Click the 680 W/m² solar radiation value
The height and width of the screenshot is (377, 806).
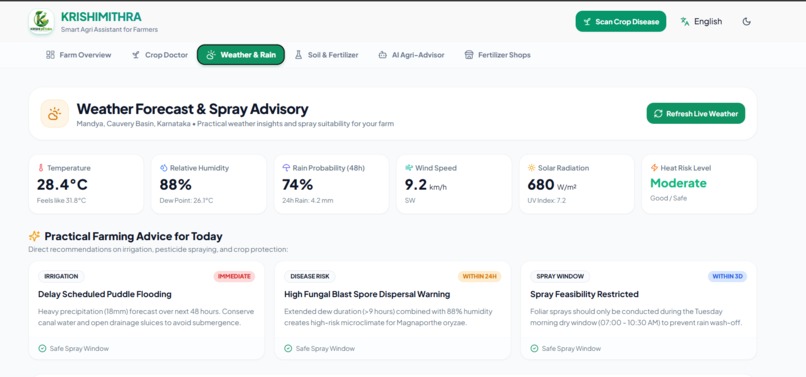[552, 184]
